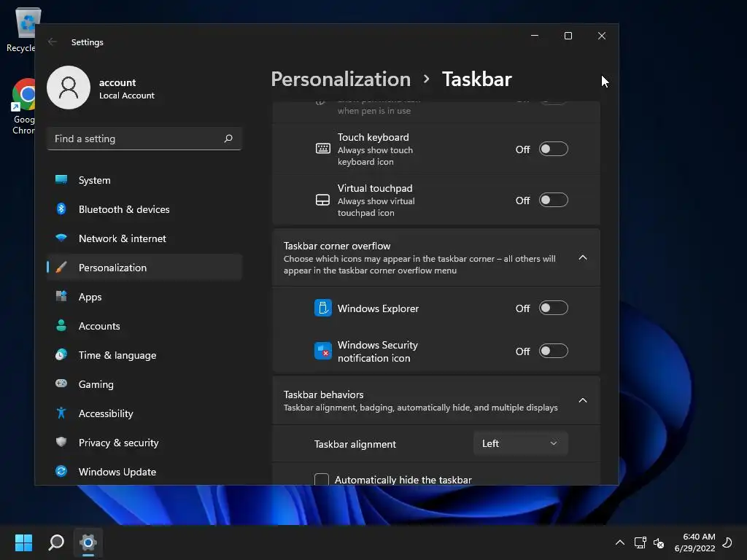Click the Bluetooth sidebar icon

61,209
